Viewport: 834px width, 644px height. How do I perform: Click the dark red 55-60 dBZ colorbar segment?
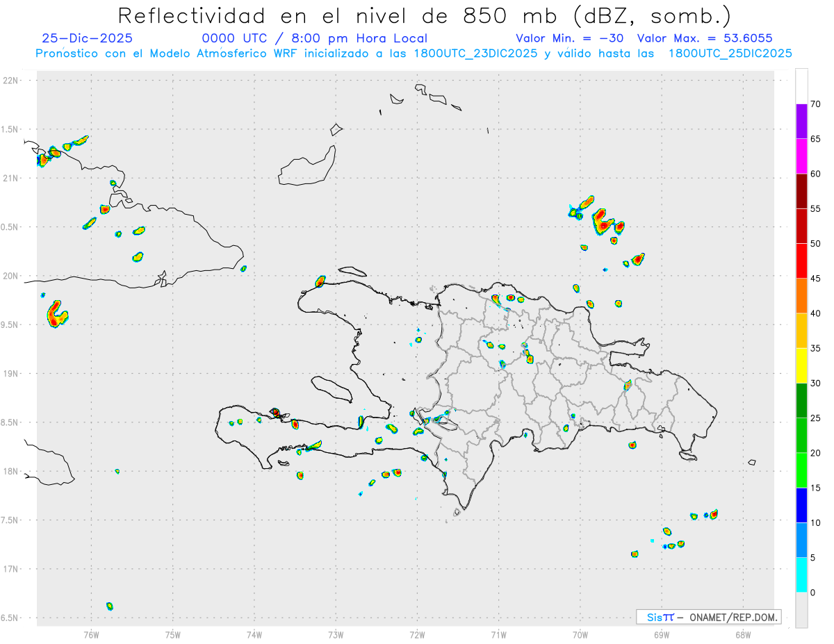pyautogui.click(x=801, y=191)
